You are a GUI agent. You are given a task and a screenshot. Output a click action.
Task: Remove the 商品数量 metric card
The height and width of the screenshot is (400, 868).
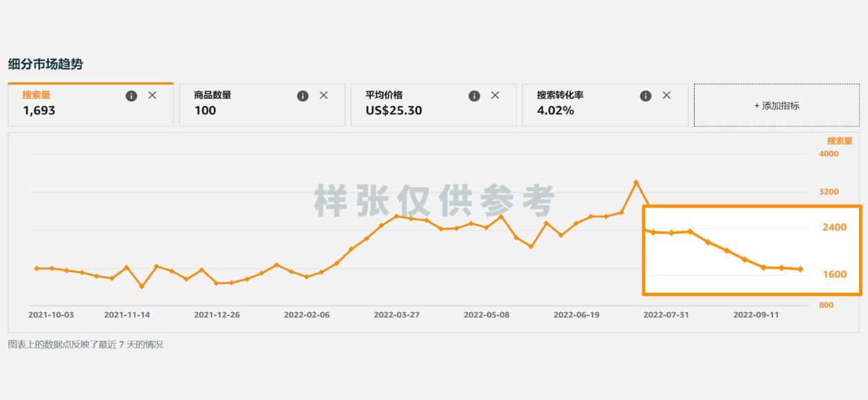point(323,96)
